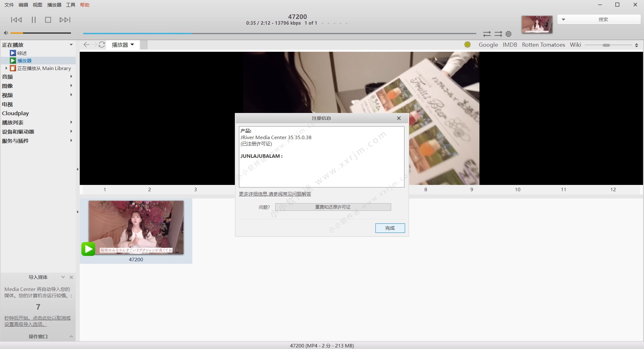Expand the 正在播放从 Main Library entry
644x349 pixels.
[6, 68]
